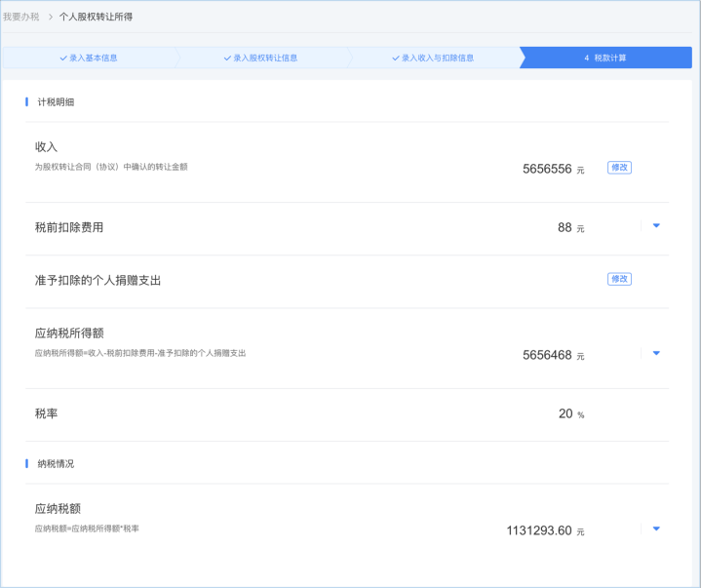
Task: Click the 应纳税额 label
Action: [58, 509]
